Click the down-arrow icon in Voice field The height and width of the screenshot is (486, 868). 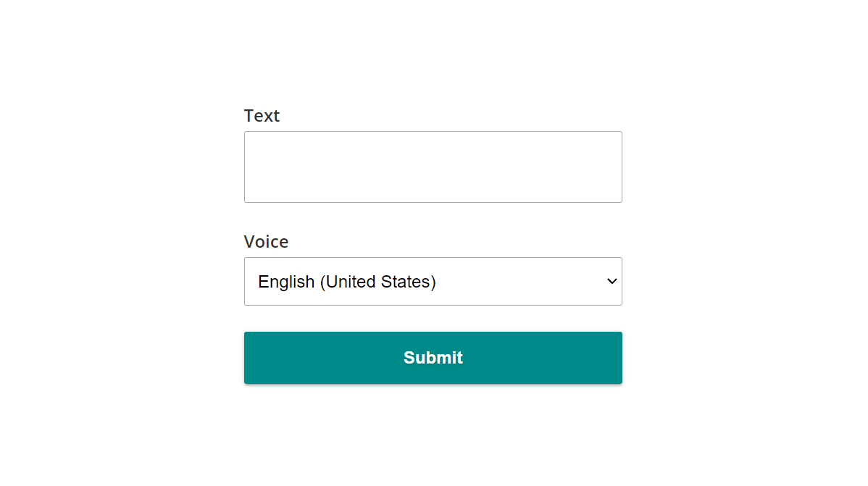612,281
